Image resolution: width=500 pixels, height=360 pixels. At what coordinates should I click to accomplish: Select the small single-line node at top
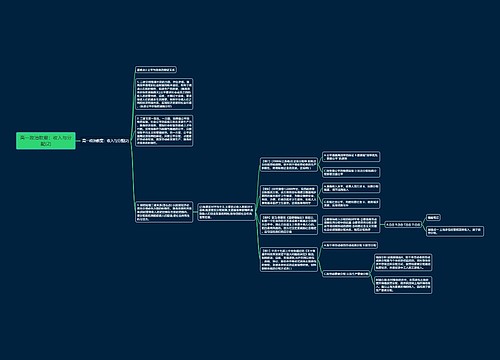click(x=156, y=70)
